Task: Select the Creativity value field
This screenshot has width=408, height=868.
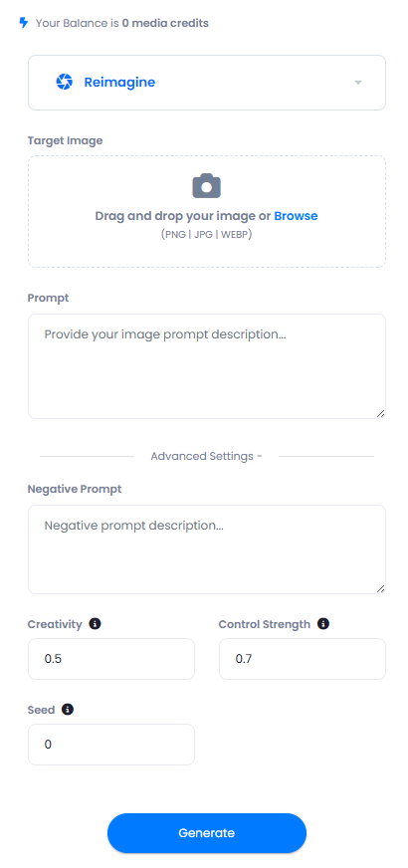Action: click(111, 659)
